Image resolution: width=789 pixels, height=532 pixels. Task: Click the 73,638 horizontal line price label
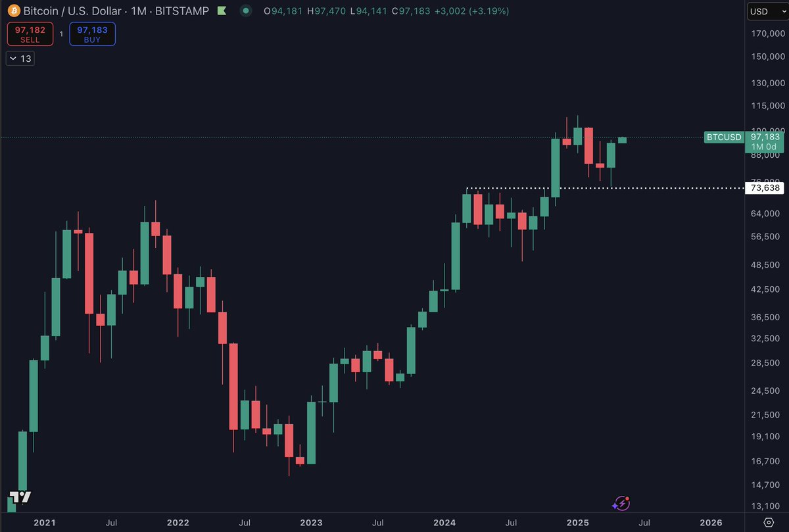tap(765, 188)
